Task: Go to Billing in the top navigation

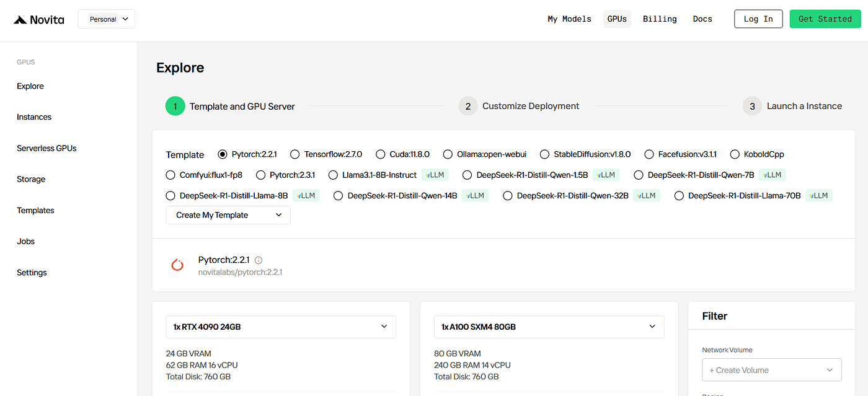Action: 660,19
